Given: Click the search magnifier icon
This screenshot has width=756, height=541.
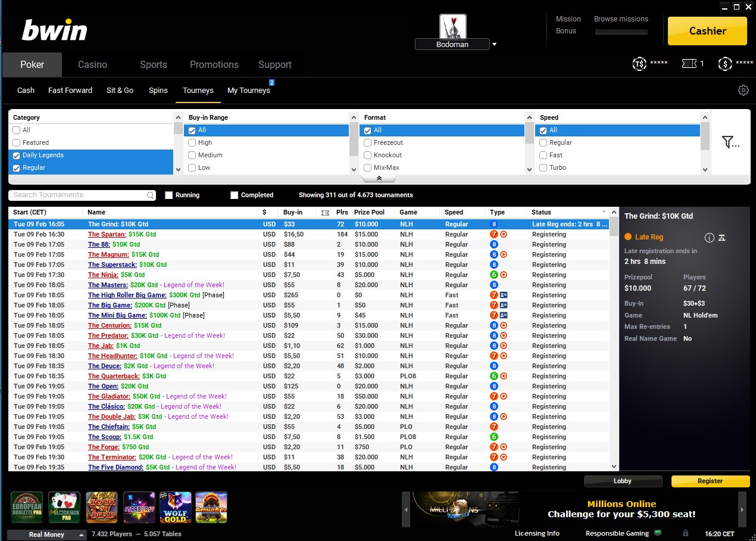Looking at the screenshot, I should point(151,195).
